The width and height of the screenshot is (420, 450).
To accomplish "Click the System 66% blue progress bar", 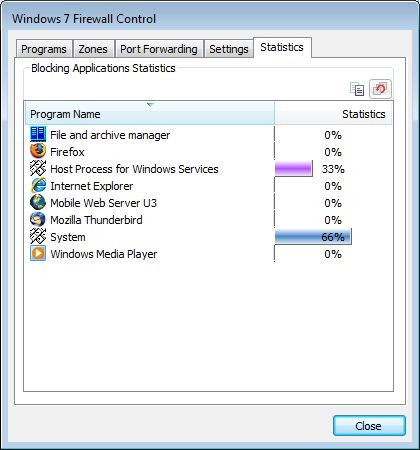I will (313, 237).
